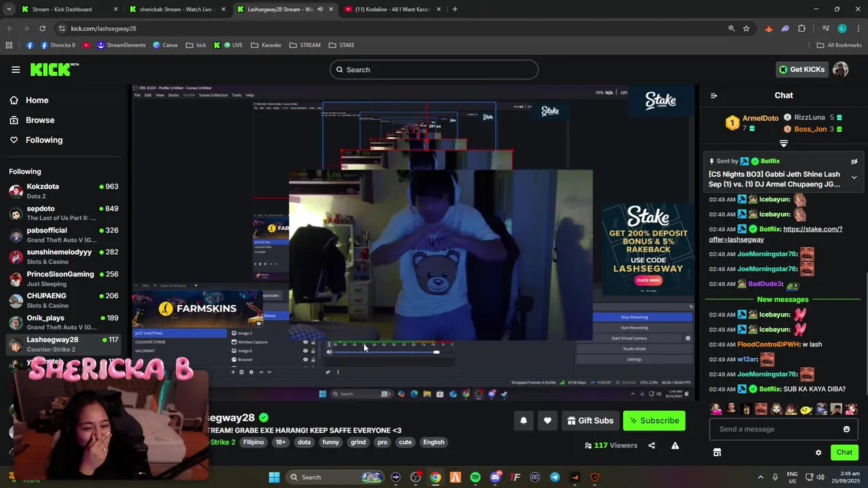Image resolution: width=868 pixels, height=488 pixels.
Task: Open Discord from the taskbar
Action: coord(495,477)
